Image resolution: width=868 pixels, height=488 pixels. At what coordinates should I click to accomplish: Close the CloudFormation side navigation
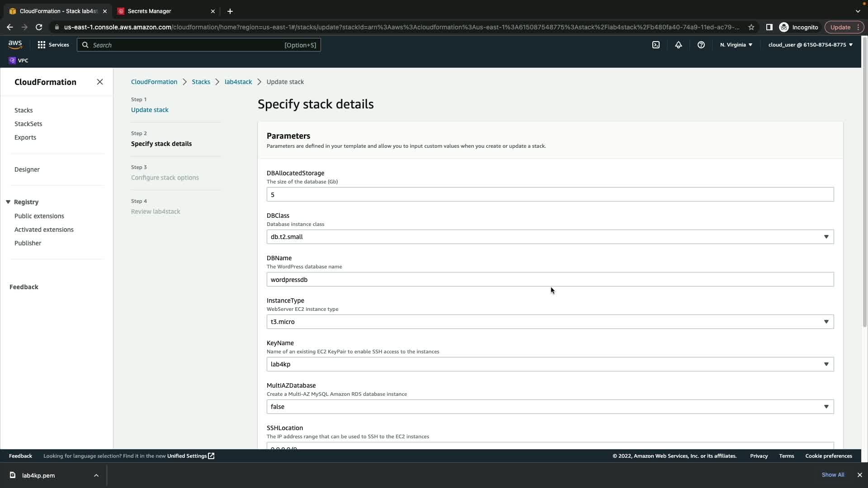pos(100,82)
